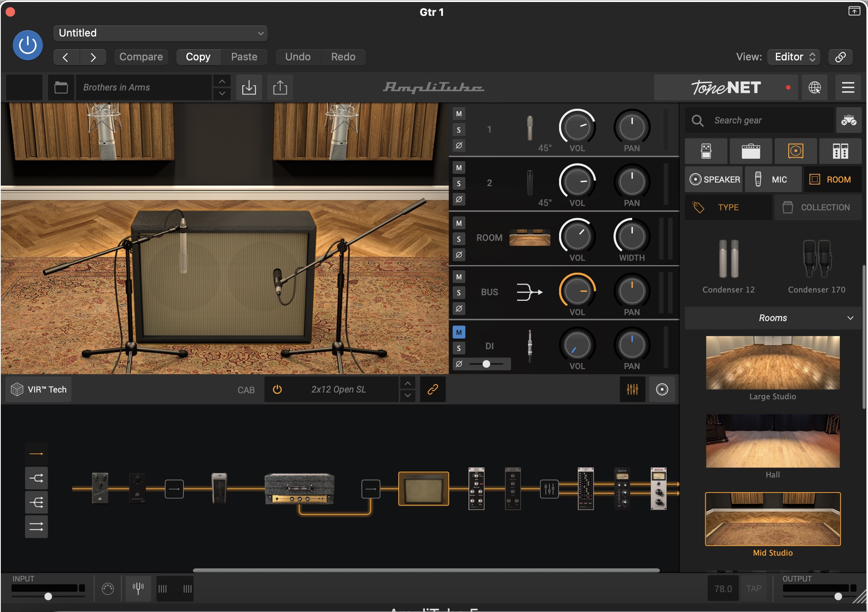Select the Hall room thumbnail
The image size is (868, 612).
(x=773, y=441)
